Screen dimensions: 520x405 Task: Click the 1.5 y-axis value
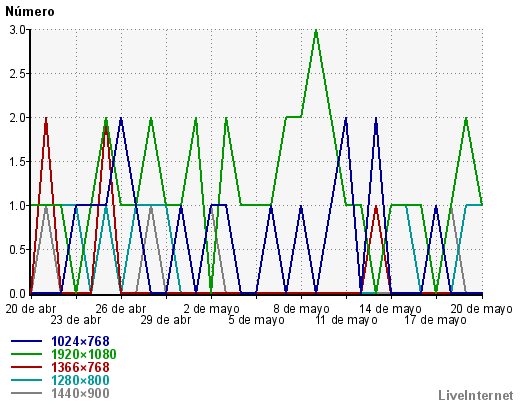coord(17,162)
